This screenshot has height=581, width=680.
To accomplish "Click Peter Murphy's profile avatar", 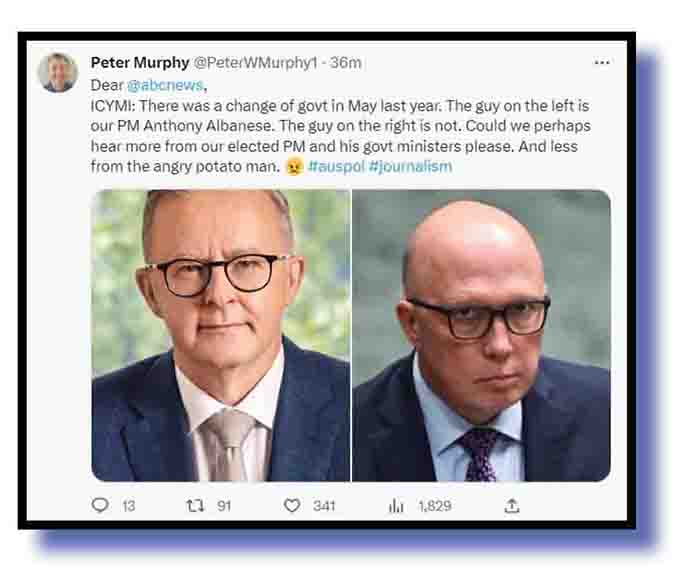I will (x=58, y=73).
